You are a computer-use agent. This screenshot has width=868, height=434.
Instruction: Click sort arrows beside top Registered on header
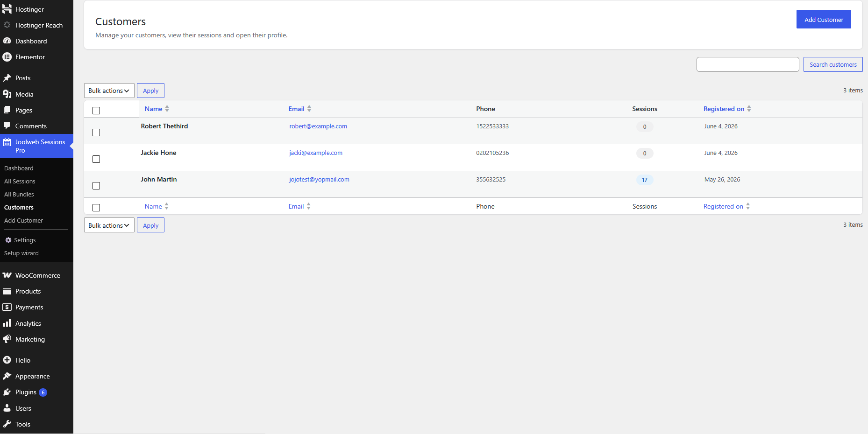click(749, 109)
